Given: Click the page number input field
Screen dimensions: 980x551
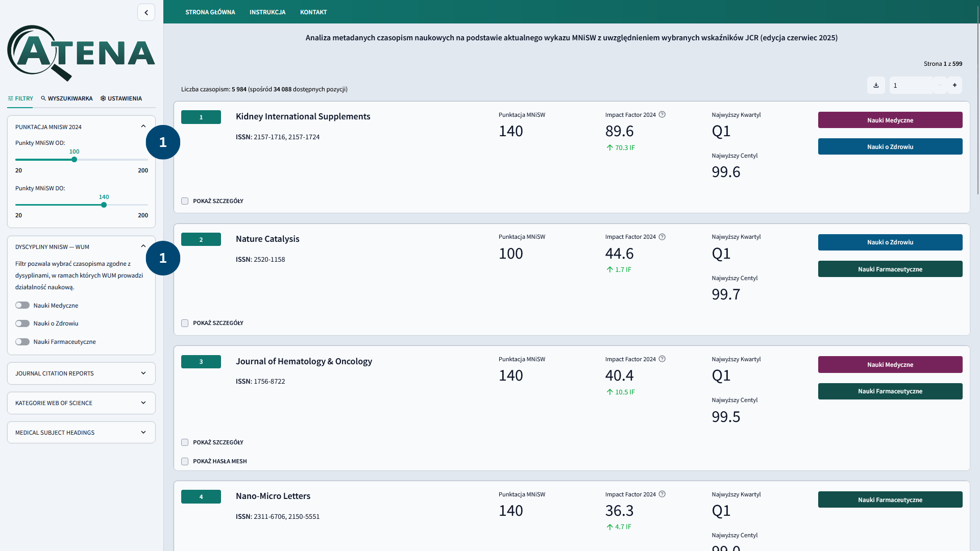Looking at the screenshot, I should (911, 85).
